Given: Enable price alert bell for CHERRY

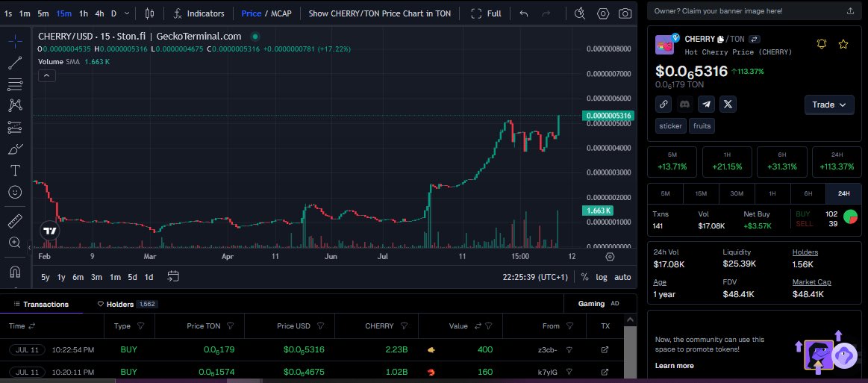Looking at the screenshot, I should [x=822, y=44].
